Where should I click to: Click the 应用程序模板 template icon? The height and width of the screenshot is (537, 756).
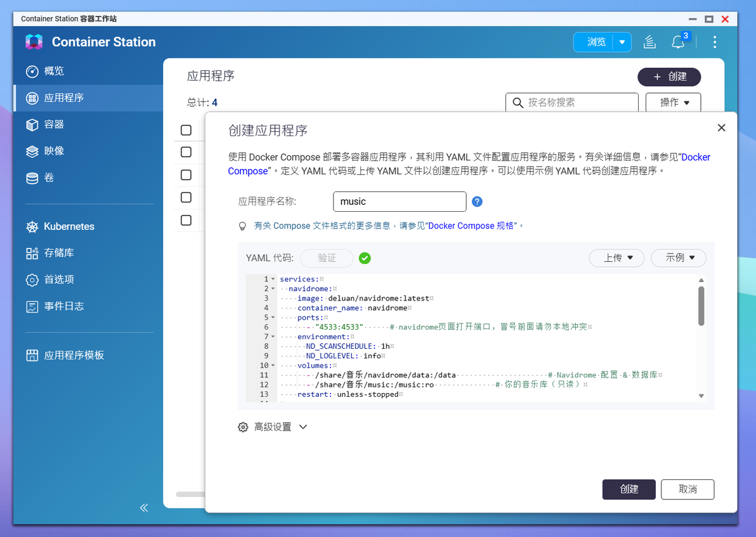[x=32, y=356]
